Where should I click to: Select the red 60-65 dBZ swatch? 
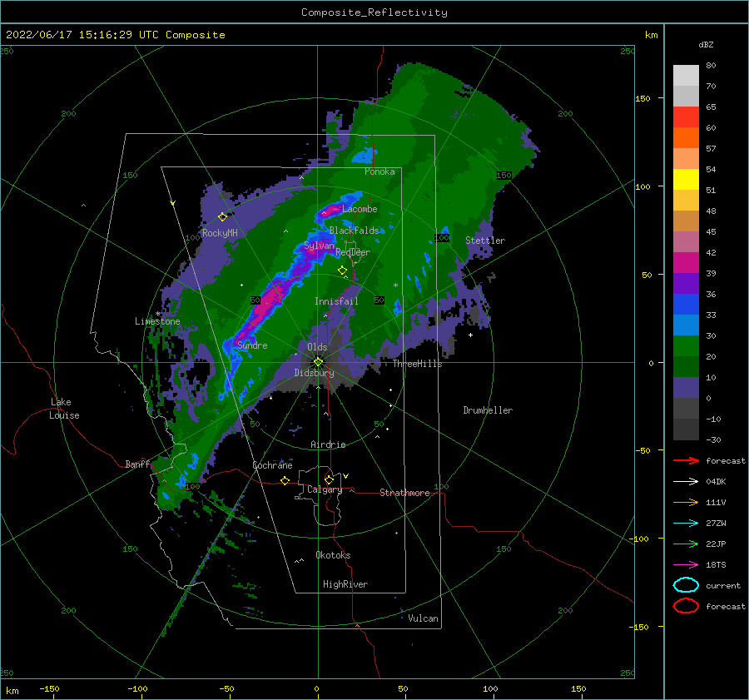686,117
